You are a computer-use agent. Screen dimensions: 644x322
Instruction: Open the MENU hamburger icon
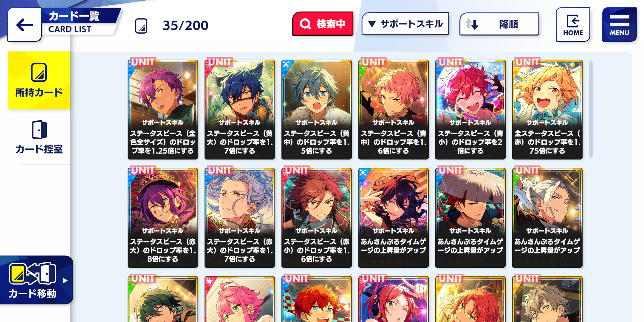click(x=619, y=24)
